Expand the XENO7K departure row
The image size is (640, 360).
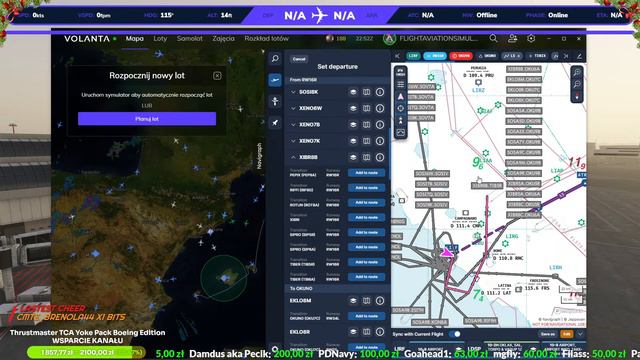(293, 141)
